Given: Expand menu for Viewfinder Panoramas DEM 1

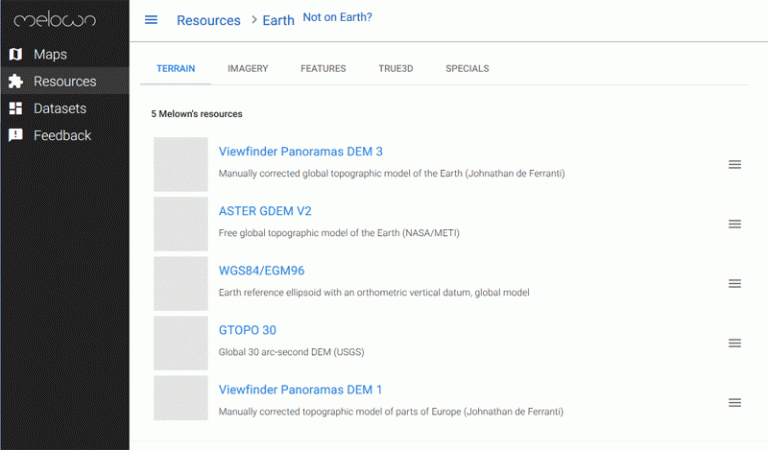Looking at the screenshot, I should click(734, 403).
